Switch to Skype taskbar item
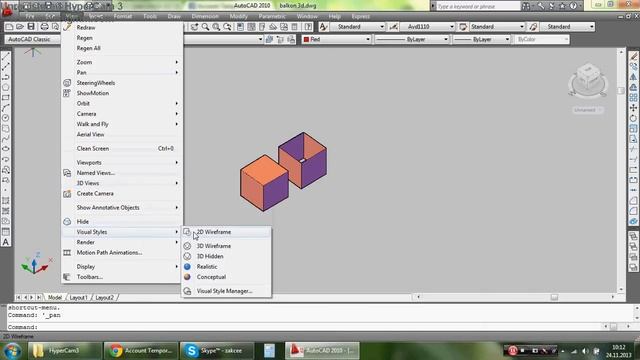The width and height of the screenshot is (640, 360). coord(217,351)
